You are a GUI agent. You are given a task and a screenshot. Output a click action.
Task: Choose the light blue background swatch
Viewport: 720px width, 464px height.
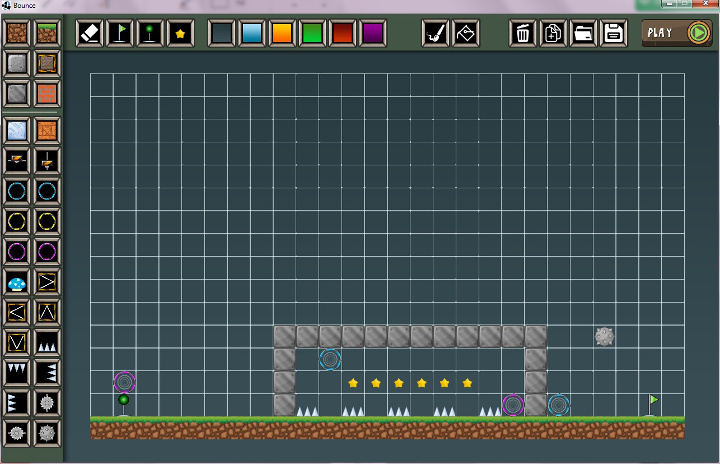coord(252,33)
